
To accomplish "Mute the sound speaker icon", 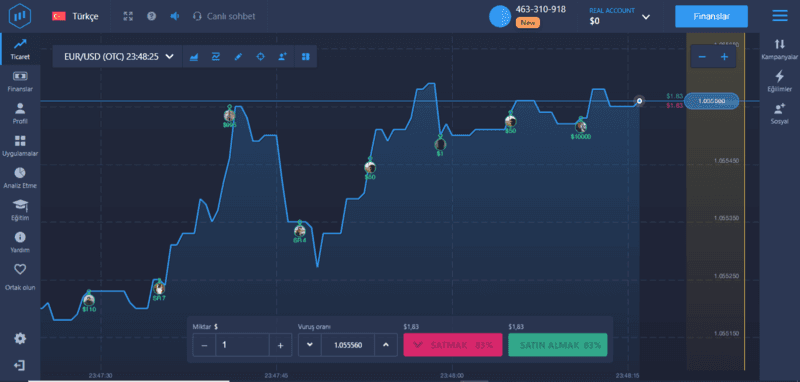I will click(x=174, y=16).
